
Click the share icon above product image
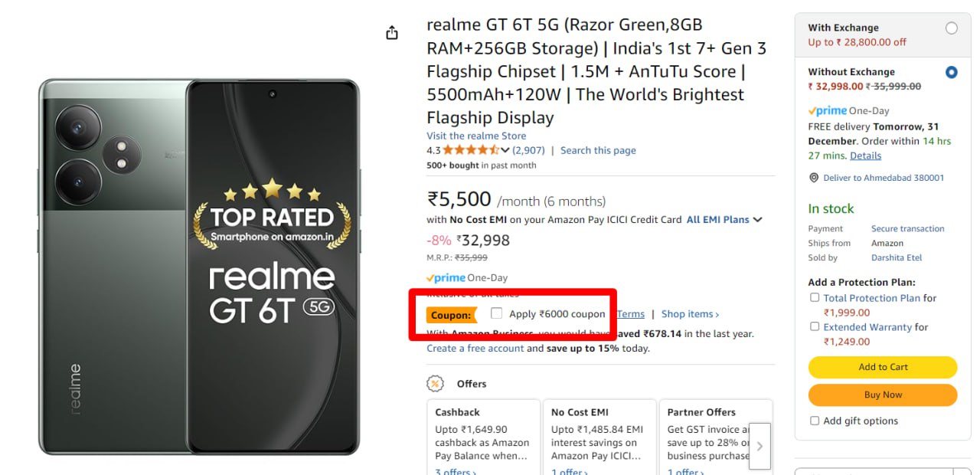click(392, 33)
